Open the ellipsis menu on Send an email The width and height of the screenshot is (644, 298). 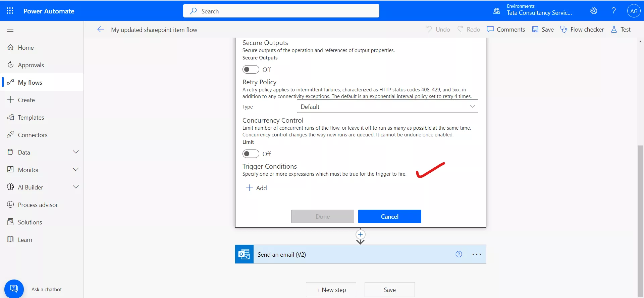tap(477, 254)
